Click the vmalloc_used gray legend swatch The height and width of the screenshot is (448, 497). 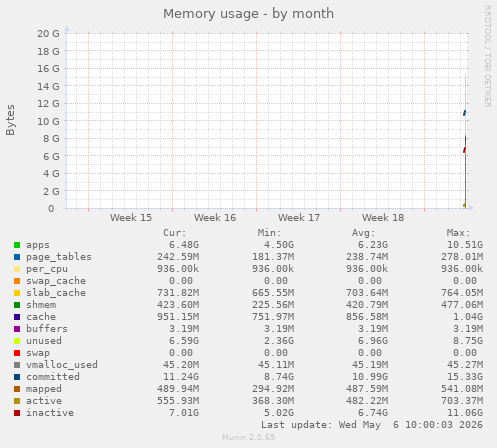click(x=17, y=365)
